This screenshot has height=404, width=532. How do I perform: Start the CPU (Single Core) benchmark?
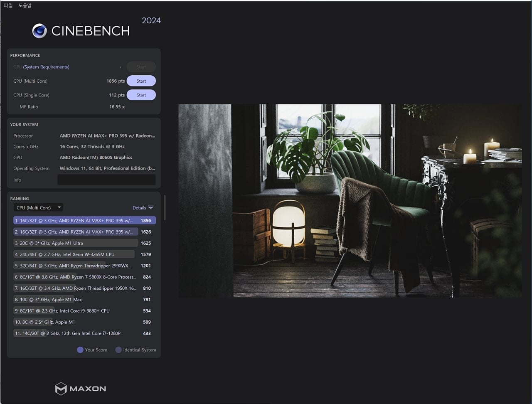[141, 95]
